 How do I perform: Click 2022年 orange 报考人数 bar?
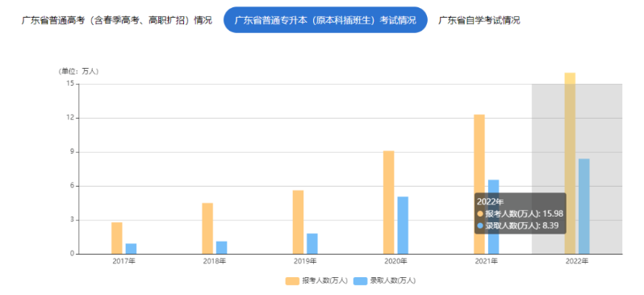570,163
